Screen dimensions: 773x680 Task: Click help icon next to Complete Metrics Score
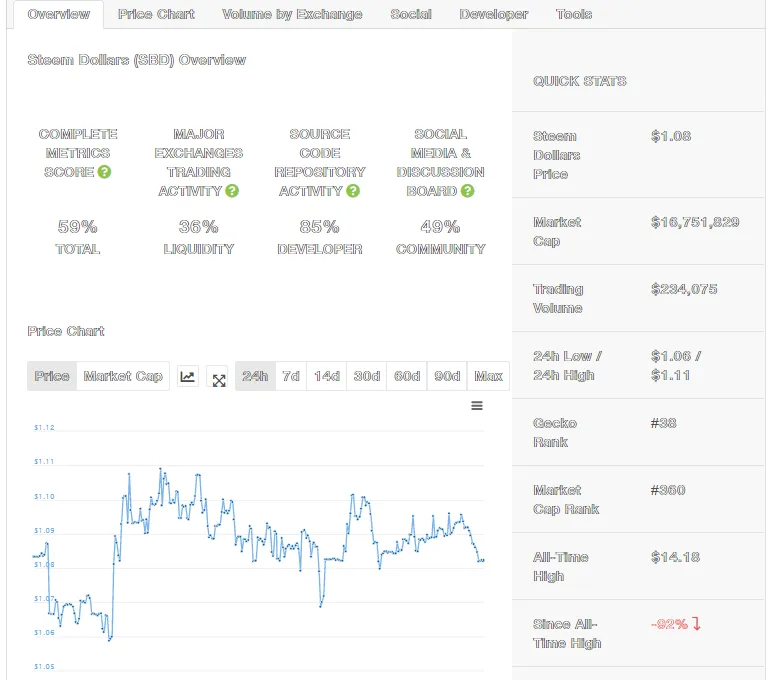pyautogui.click(x=104, y=172)
